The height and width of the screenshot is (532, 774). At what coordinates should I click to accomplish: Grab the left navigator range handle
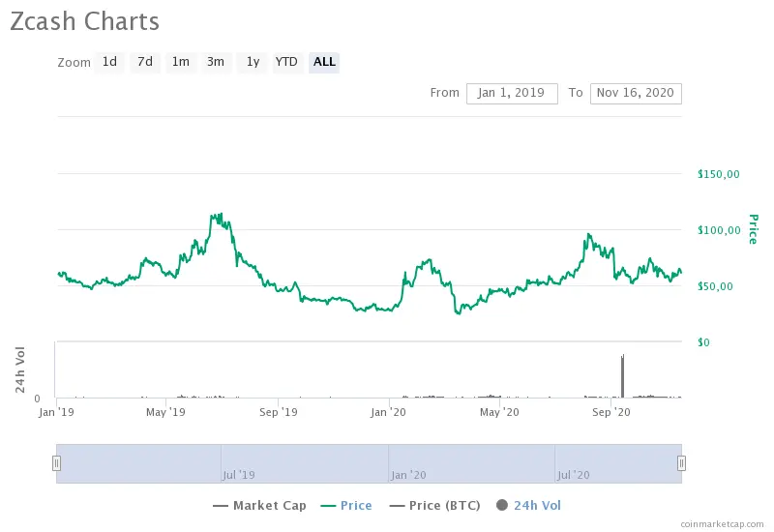(56, 463)
